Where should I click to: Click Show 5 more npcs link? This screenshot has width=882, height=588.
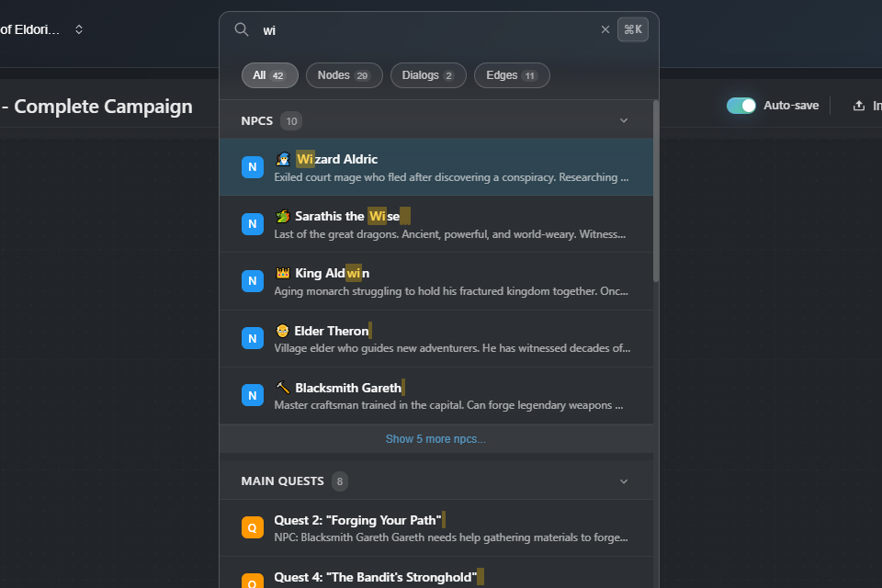[435, 438]
